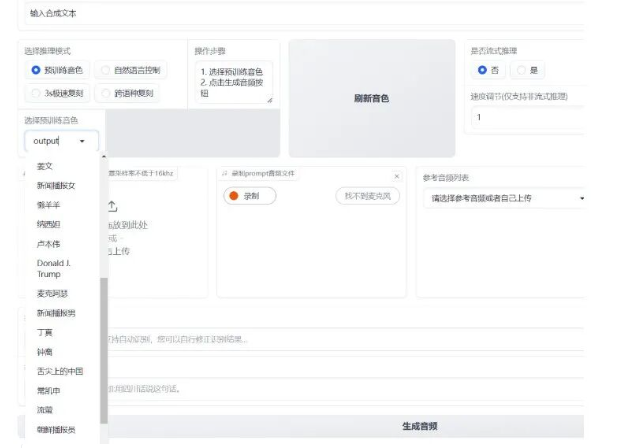
Task: Close the recorded prompt audio panel
Action: click(397, 176)
